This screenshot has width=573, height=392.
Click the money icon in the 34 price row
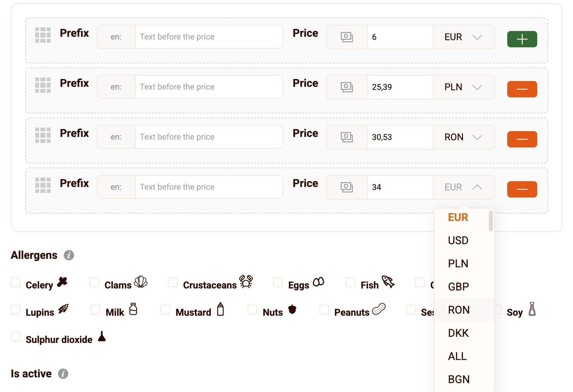(x=347, y=187)
